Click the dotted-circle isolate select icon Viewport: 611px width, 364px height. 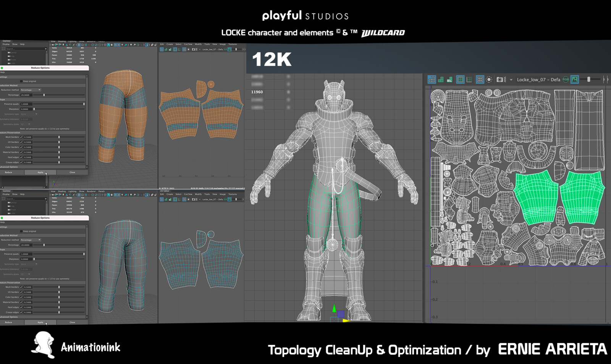(489, 79)
